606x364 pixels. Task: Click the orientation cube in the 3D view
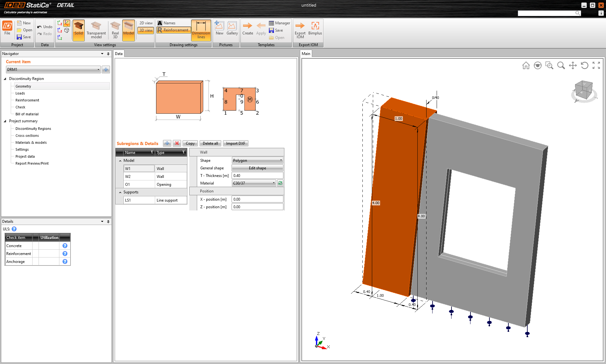pyautogui.click(x=583, y=89)
